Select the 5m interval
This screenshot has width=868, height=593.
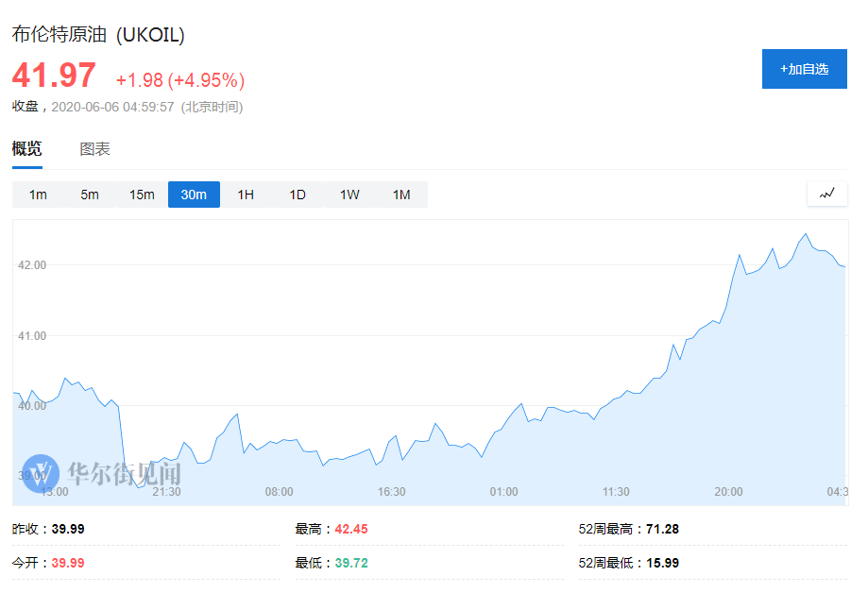(90, 195)
